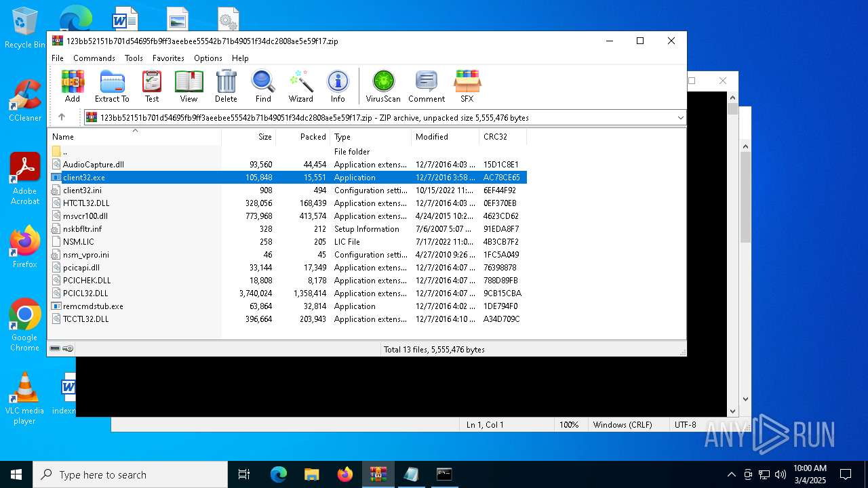Select the parent folder '..' row

[288, 152]
